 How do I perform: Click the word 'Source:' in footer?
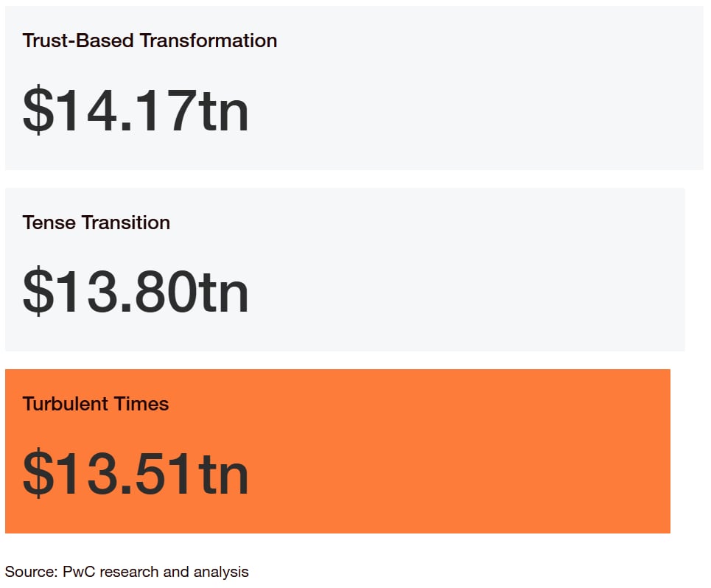31,572
